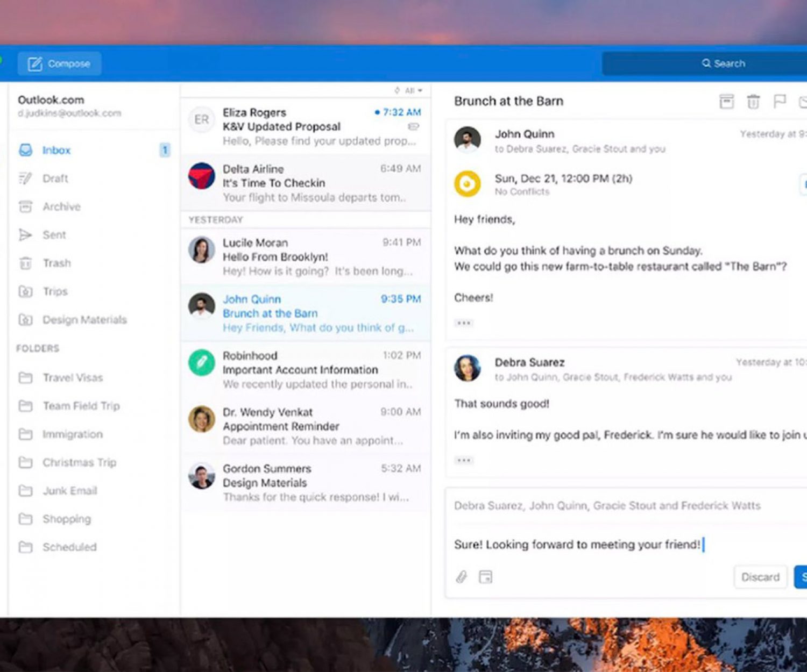Select the Inbox mailbox
Screen dimensions: 807x672
(x=56, y=150)
